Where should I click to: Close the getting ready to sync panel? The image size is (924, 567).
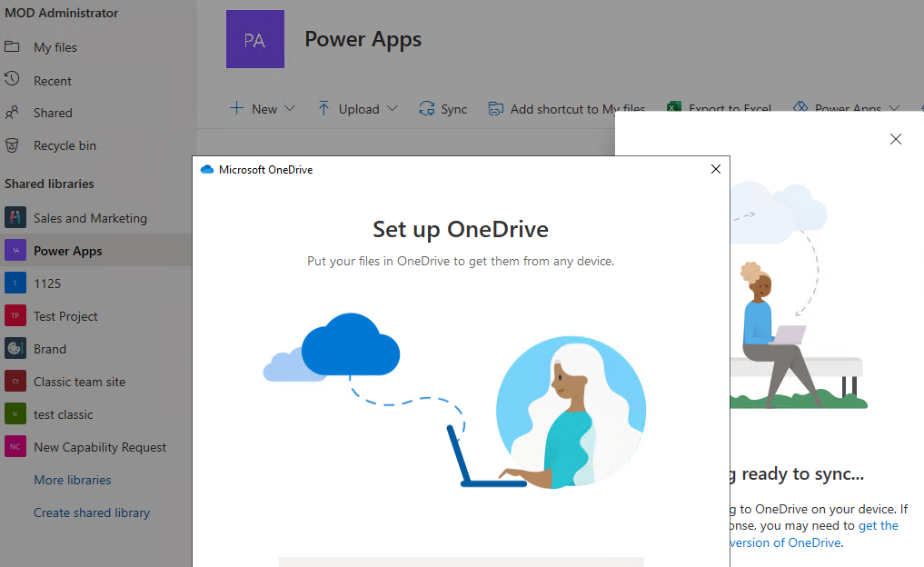click(x=896, y=139)
